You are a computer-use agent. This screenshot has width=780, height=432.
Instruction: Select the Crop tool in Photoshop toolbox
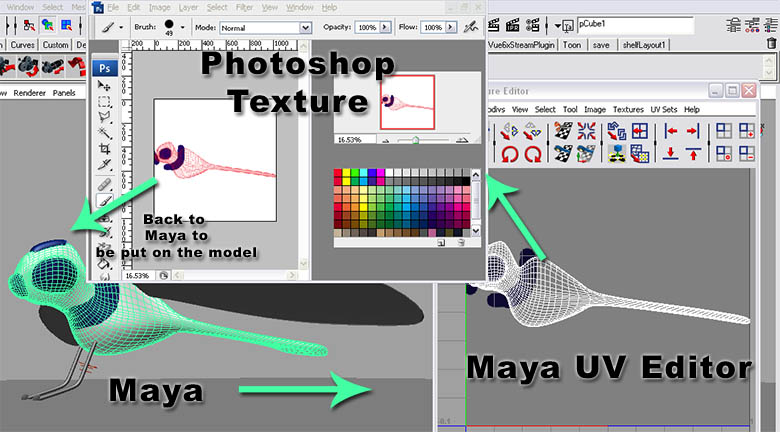(104, 149)
